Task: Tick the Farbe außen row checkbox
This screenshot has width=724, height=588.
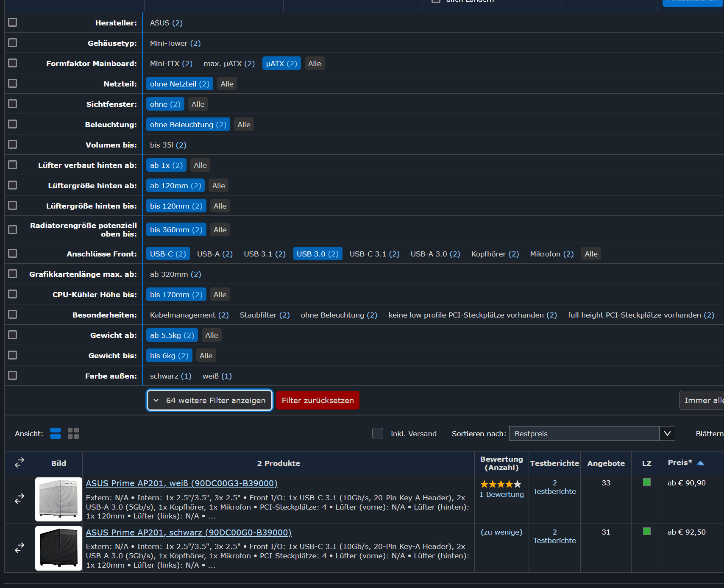Action: pos(13,375)
